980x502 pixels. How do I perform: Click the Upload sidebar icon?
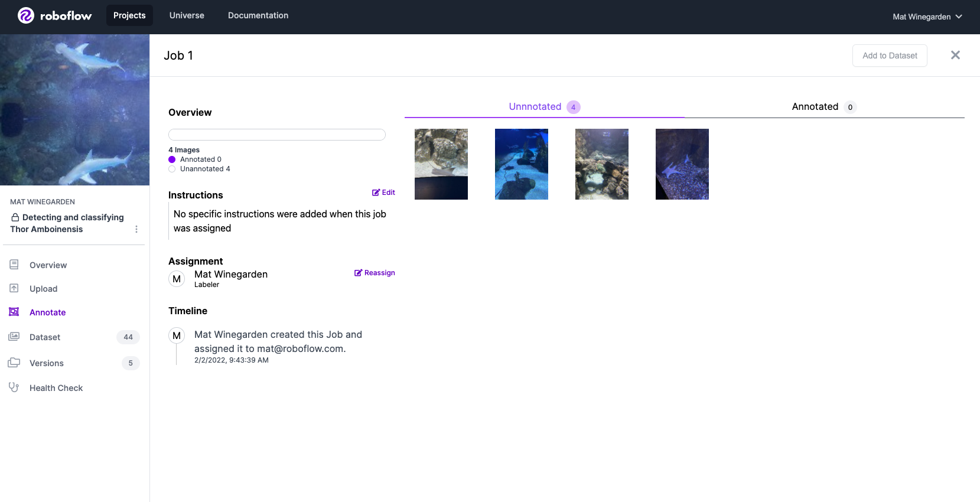[x=14, y=288]
